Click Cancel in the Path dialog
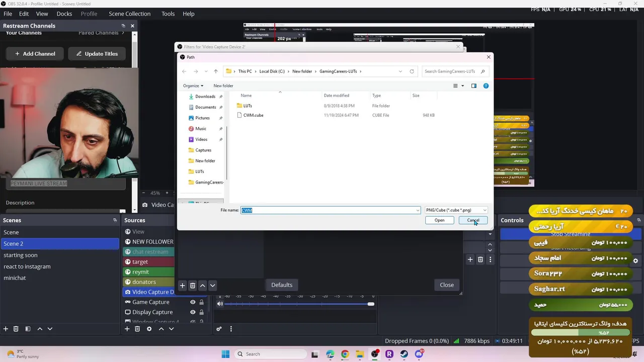The image size is (644, 362). 473,220
